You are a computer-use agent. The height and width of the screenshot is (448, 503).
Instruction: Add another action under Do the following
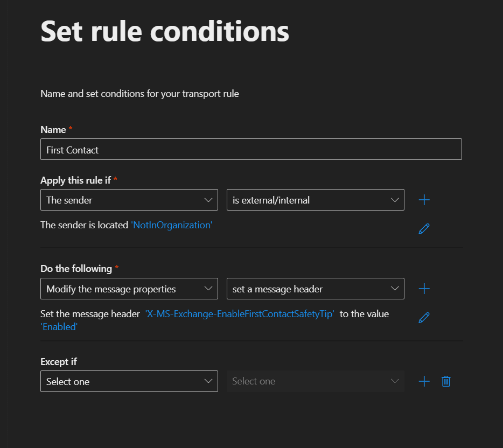click(x=424, y=289)
